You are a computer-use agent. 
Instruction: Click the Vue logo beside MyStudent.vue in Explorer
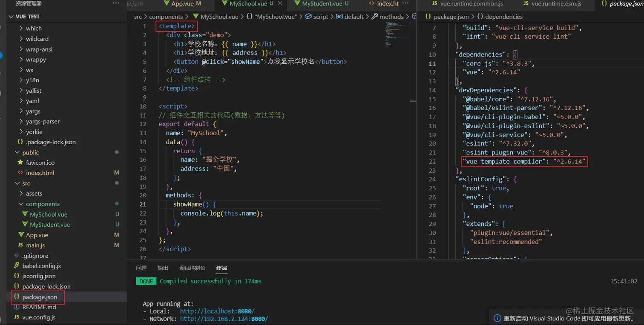[x=24, y=225]
